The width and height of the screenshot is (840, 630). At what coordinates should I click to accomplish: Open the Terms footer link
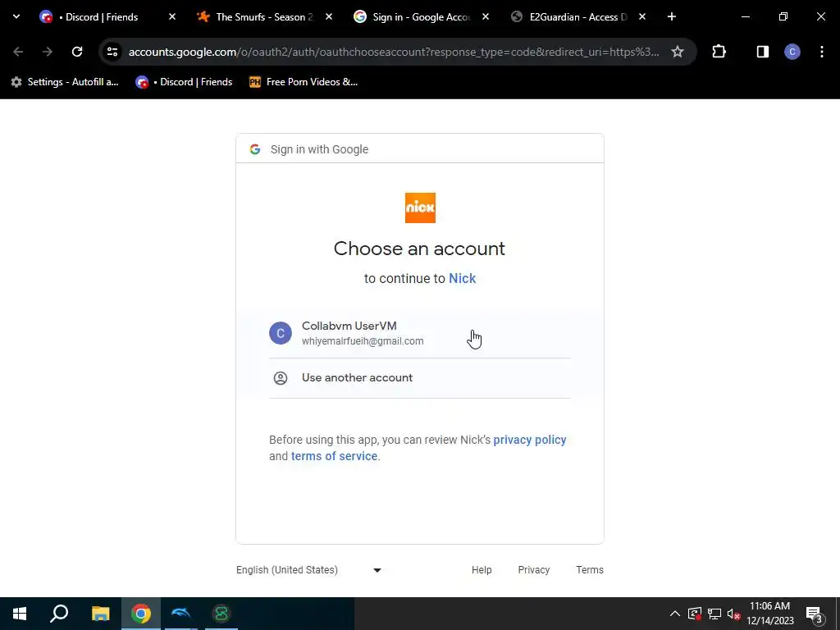(x=590, y=570)
